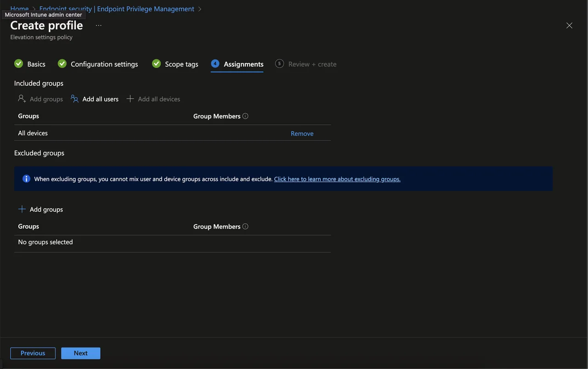Select the All devices row text
The width and height of the screenshot is (588, 369).
33,133
